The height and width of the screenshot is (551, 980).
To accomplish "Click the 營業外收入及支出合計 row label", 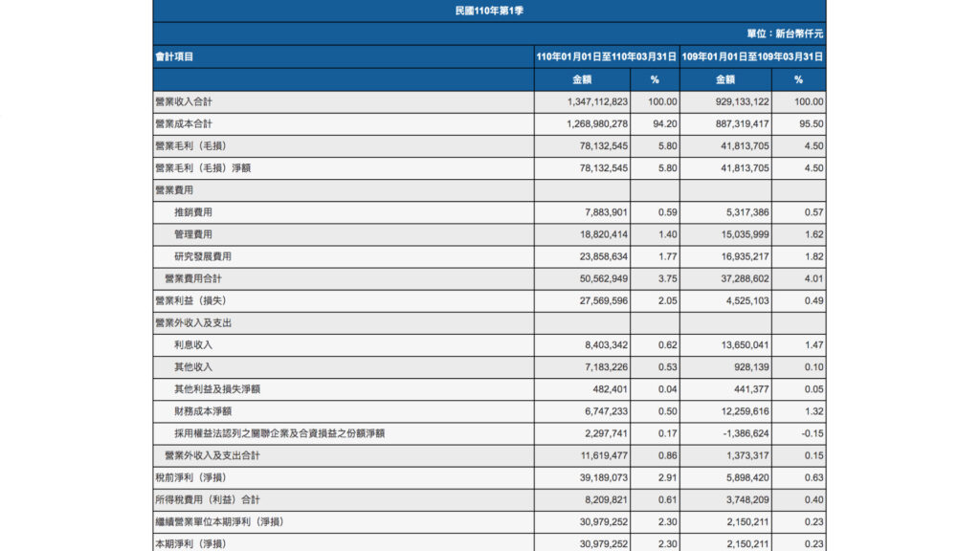I will coord(212,456).
